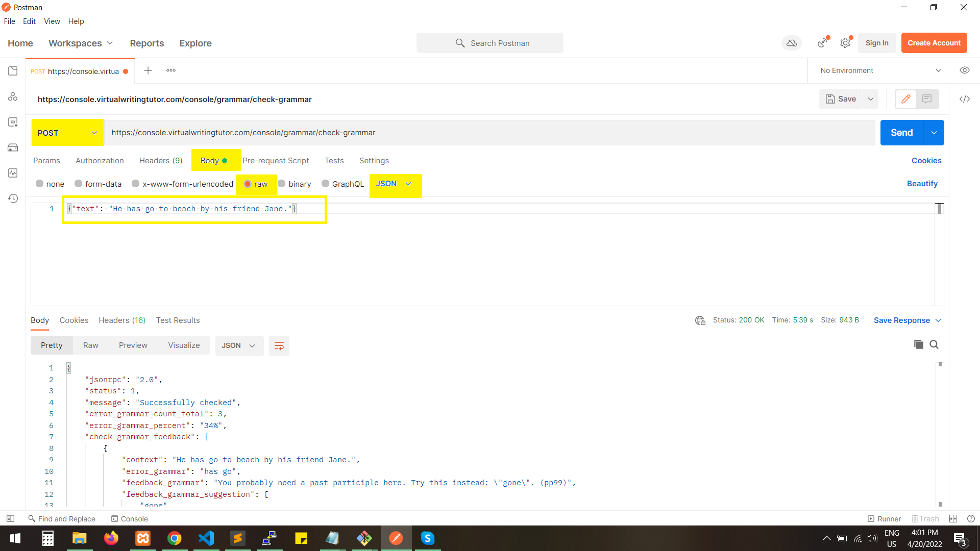Select the form-data radio button
The image size is (980, 551).
pos(78,184)
